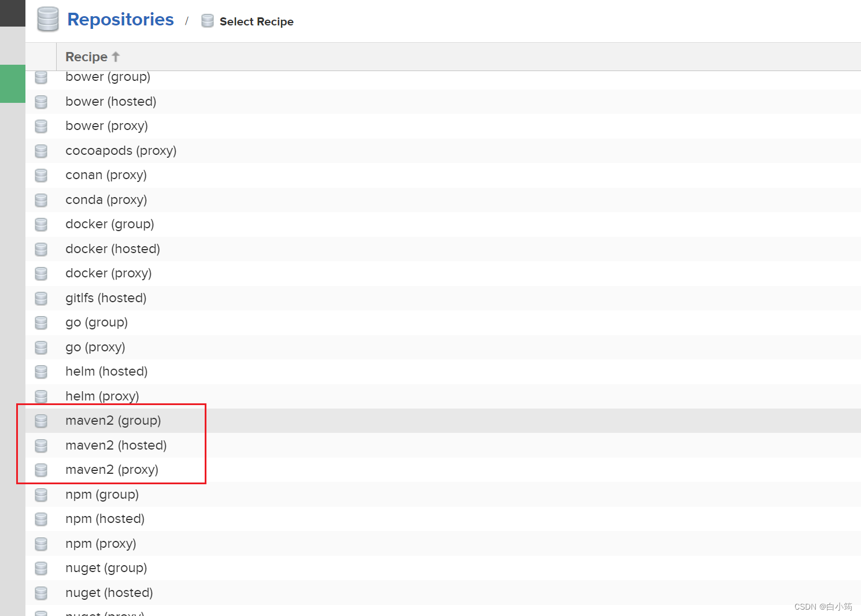
Task: Select the go (proxy) recipe
Action: pos(443,347)
